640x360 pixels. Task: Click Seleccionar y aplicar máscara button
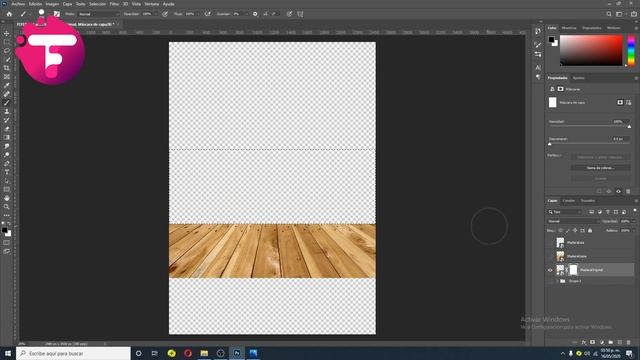tap(600, 157)
